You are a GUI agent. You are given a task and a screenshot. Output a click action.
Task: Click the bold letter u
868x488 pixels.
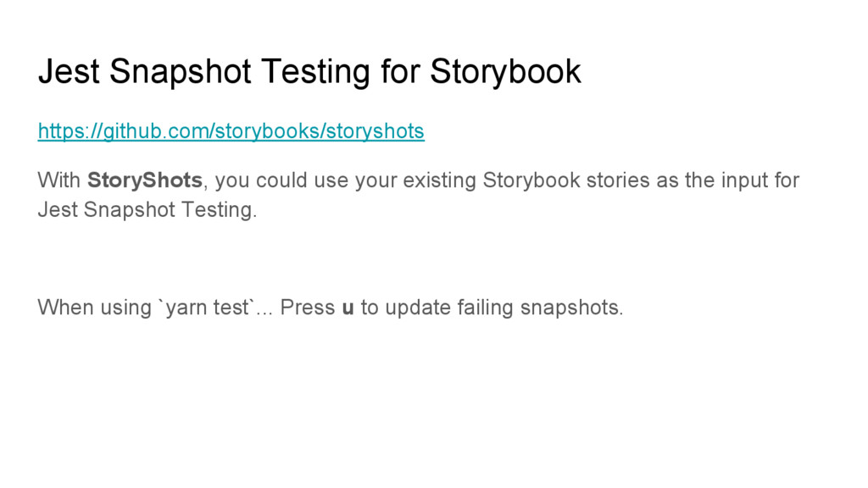(348, 308)
